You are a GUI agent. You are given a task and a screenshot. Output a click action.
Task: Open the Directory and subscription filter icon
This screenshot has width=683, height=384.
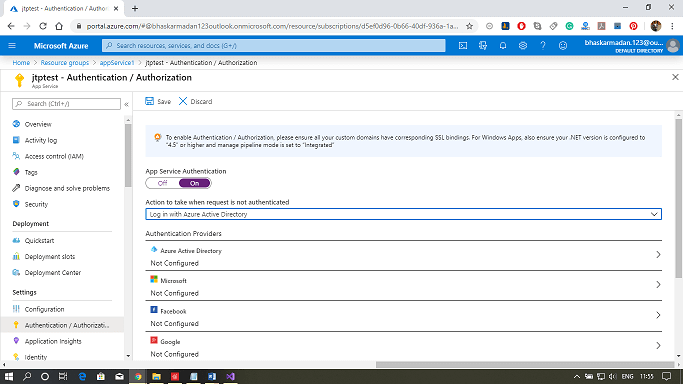click(483, 46)
